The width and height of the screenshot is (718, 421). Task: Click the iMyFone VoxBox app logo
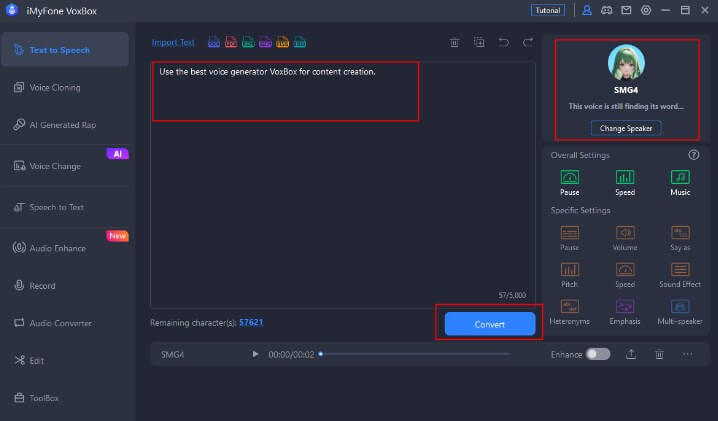point(12,10)
